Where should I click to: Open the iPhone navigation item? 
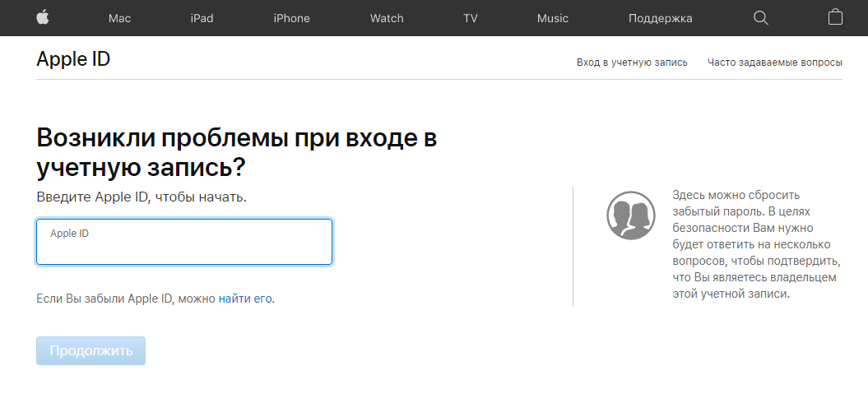tap(292, 18)
